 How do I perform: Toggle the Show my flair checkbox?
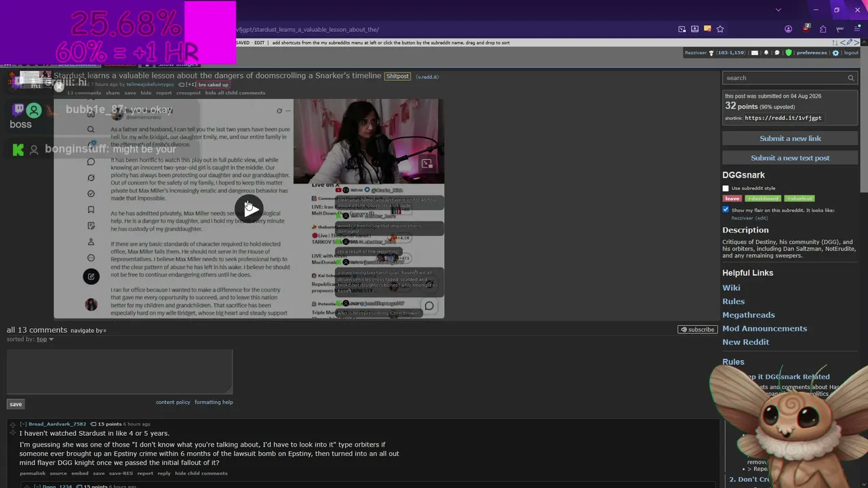click(726, 210)
